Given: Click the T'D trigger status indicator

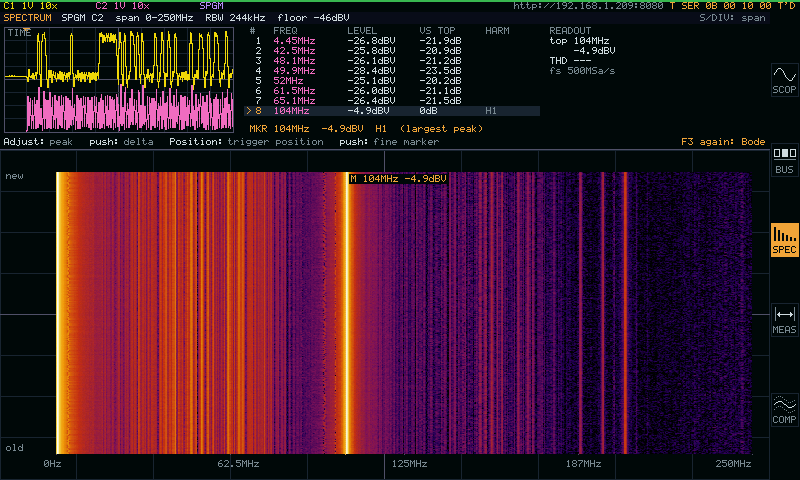Looking at the screenshot, I should click(x=787, y=6).
